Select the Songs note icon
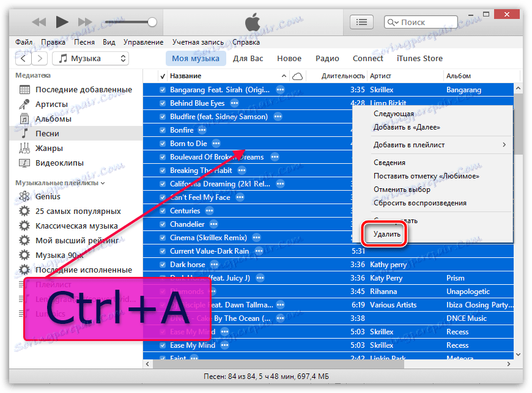Viewport: 532px width, 393px height. tap(24, 134)
